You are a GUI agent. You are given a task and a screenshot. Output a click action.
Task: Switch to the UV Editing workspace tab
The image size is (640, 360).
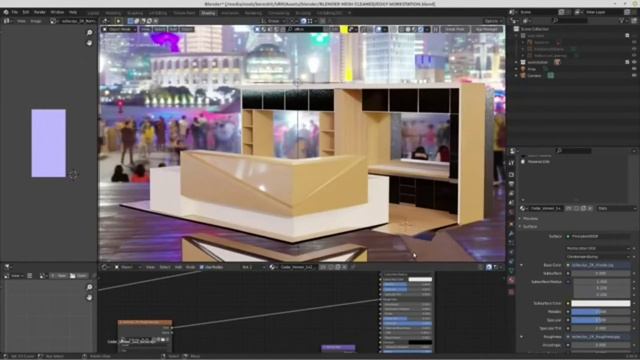(158, 13)
